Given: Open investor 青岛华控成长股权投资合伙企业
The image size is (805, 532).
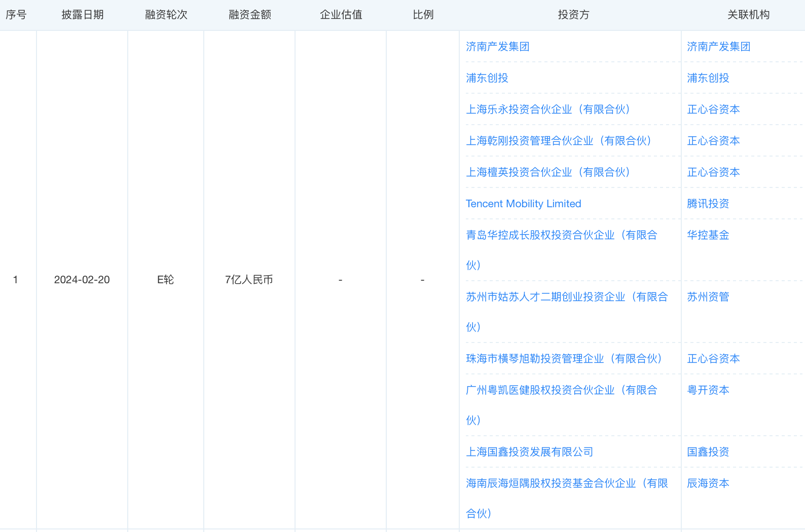Looking at the screenshot, I should pyautogui.click(x=562, y=250).
